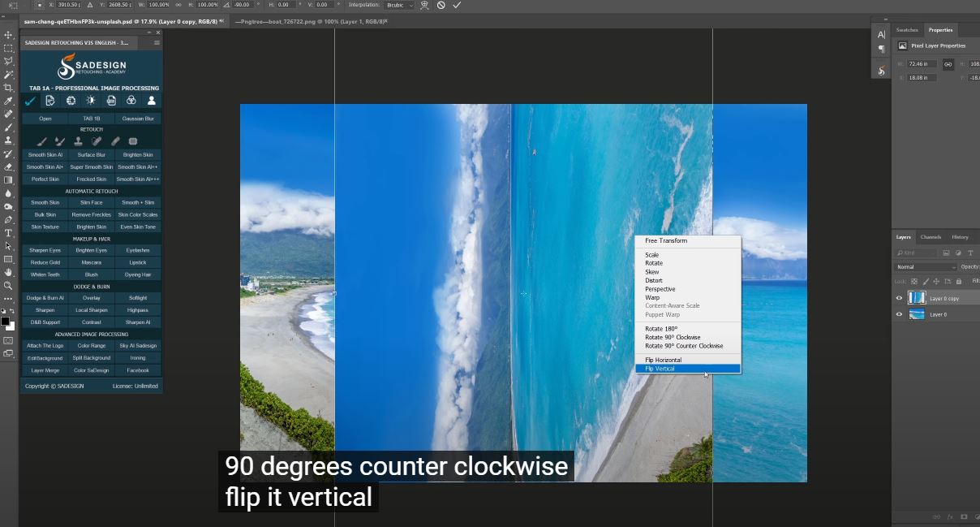Cancel transform using the circle-slash icon
Viewport: 980px width, 527px height.
[x=441, y=5]
